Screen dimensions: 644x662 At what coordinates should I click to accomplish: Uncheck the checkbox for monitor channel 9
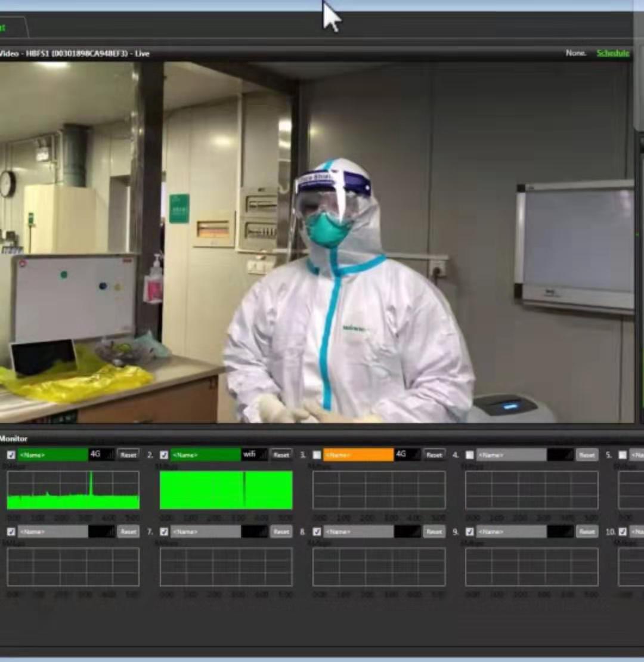coord(470,531)
